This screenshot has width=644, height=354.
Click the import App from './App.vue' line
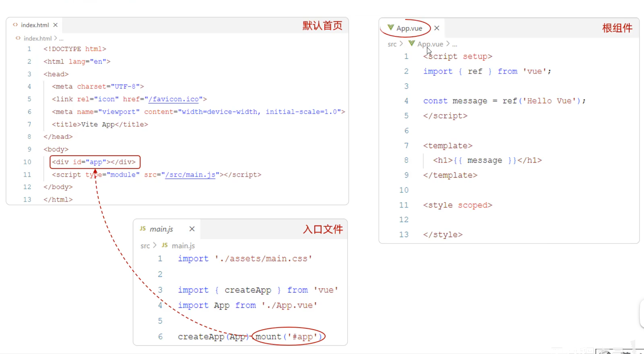coord(247,305)
